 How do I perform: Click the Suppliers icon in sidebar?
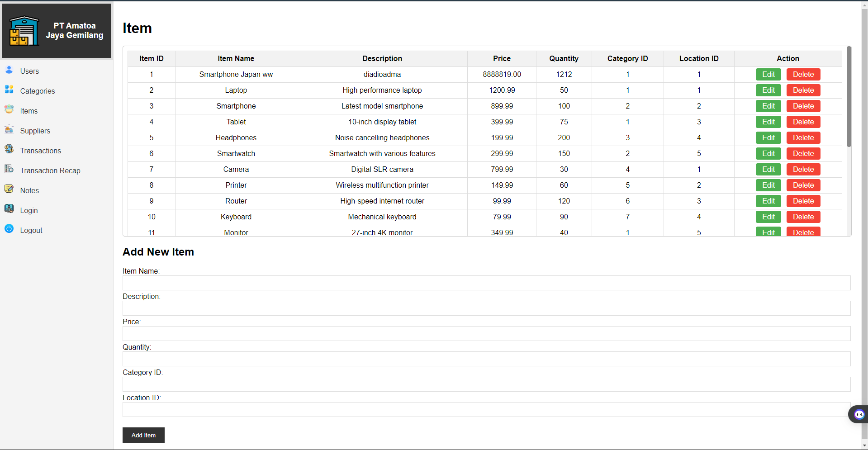pos(9,130)
